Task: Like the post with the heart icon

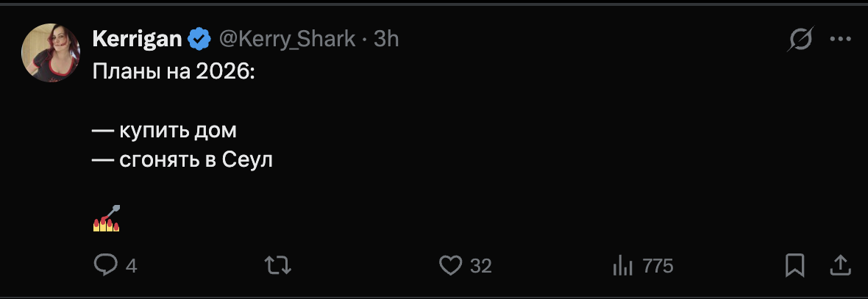Action: pyautogui.click(x=450, y=265)
